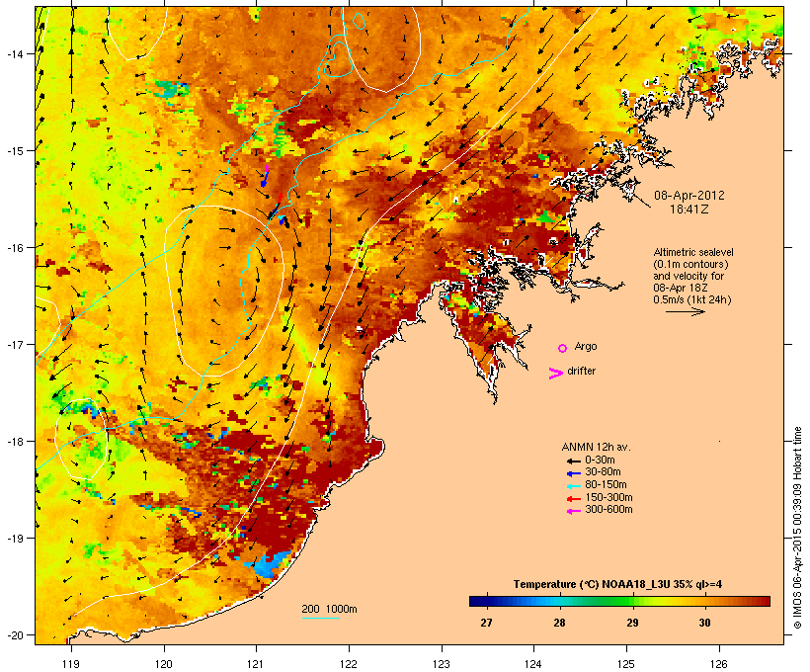Click the '200 1000m' isobath label
The height and width of the screenshot is (672, 810).
[329, 609]
